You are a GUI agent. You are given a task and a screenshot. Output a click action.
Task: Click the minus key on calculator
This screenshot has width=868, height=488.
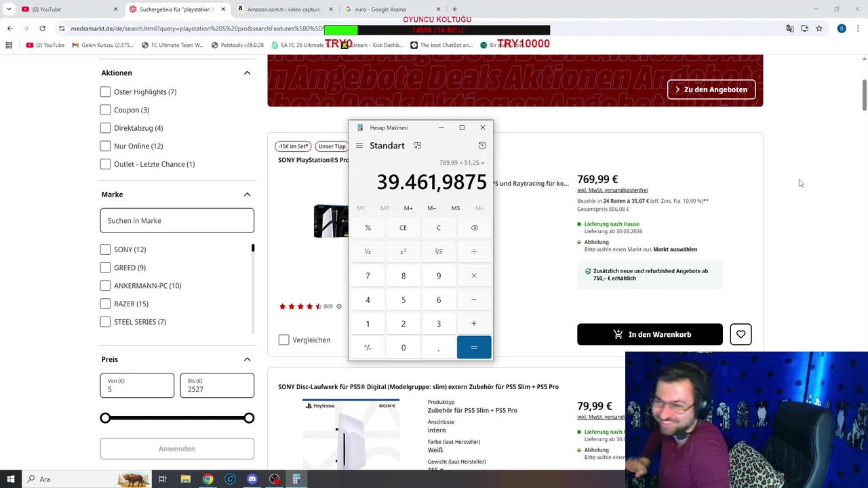pyautogui.click(x=474, y=300)
